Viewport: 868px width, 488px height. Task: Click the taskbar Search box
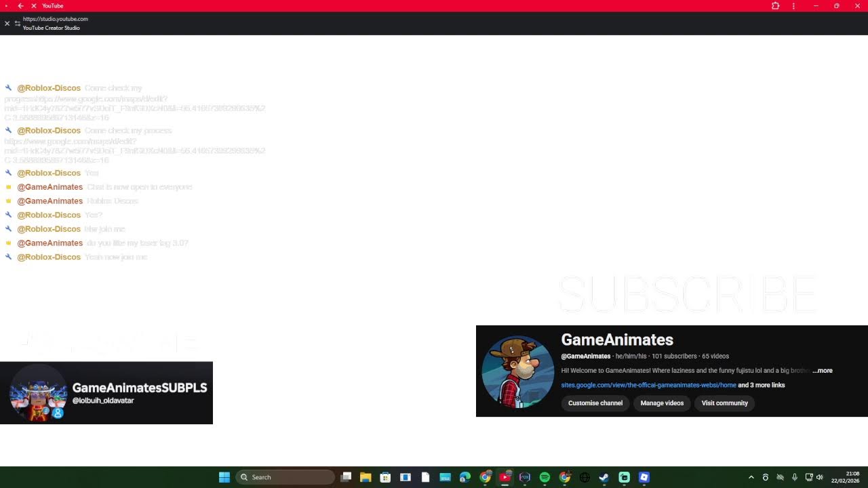coord(285,477)
